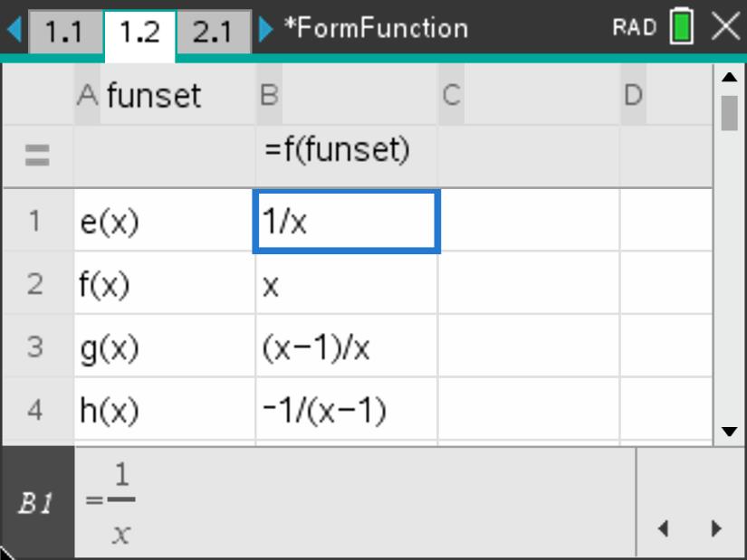747x560 pixels.
Task: Select row 4 number header
Action: 35,411
